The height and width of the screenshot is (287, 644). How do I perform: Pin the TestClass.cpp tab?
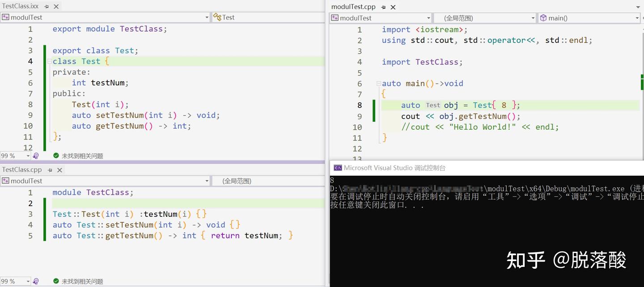[50, 170]
